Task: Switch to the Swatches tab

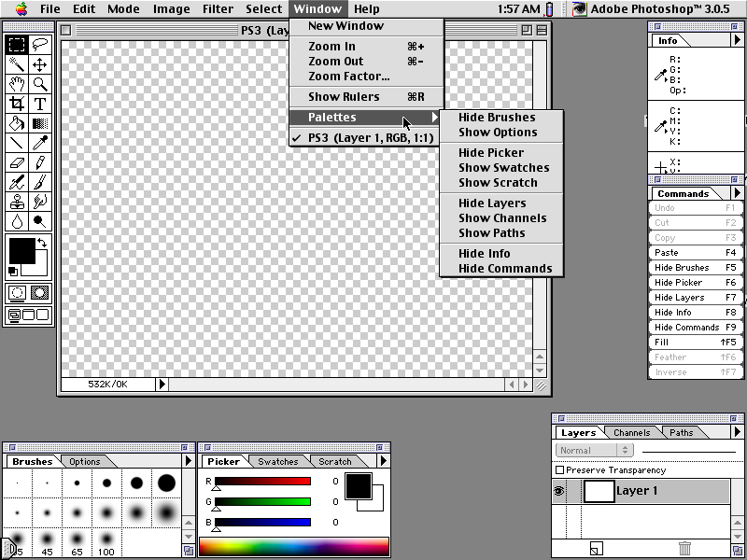Action: point(278,461)
